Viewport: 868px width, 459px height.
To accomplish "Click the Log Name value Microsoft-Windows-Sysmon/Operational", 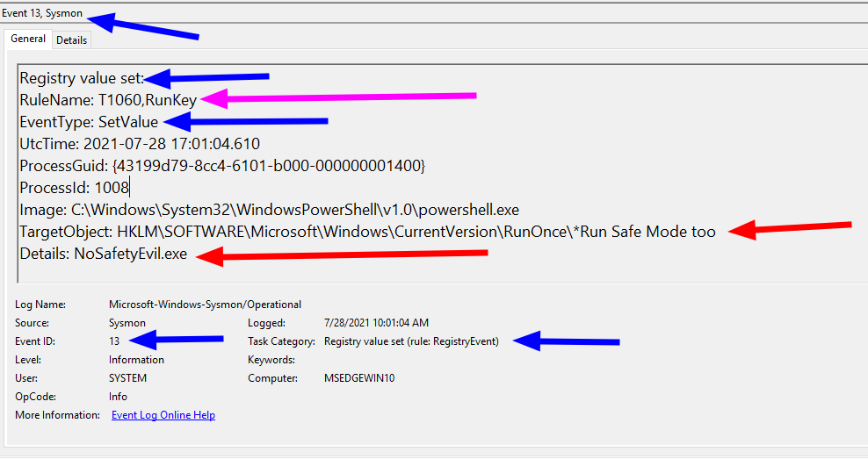I will [x=205, y=305].
